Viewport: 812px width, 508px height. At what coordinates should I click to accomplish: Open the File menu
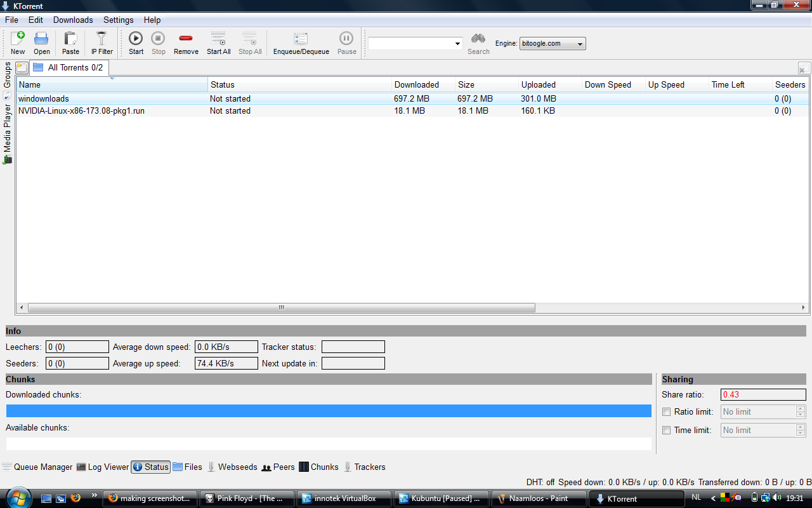pyautogui.click(x=11, y=20)
